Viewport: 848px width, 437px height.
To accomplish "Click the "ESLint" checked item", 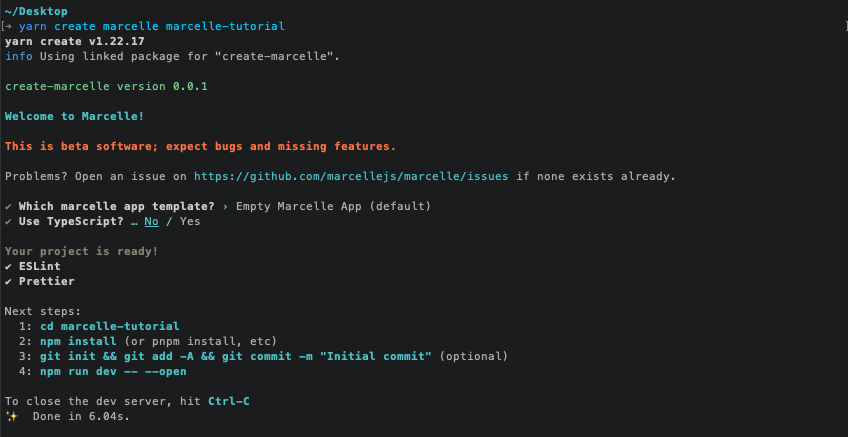I will coord(39,267).
